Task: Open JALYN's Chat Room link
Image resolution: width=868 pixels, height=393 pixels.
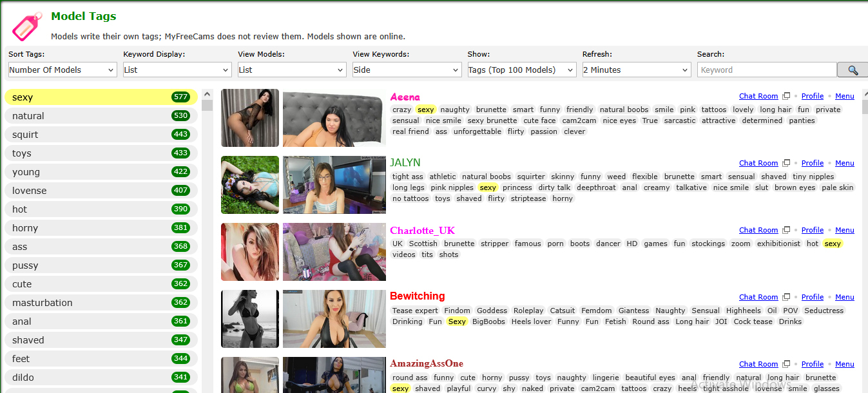Action: (758, 163)
